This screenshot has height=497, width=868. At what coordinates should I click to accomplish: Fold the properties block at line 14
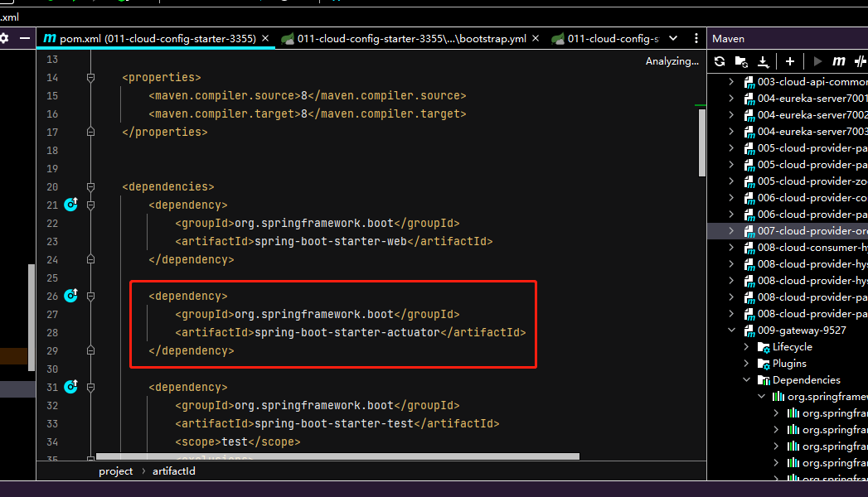pyautogui.click(x=91, y=77)
